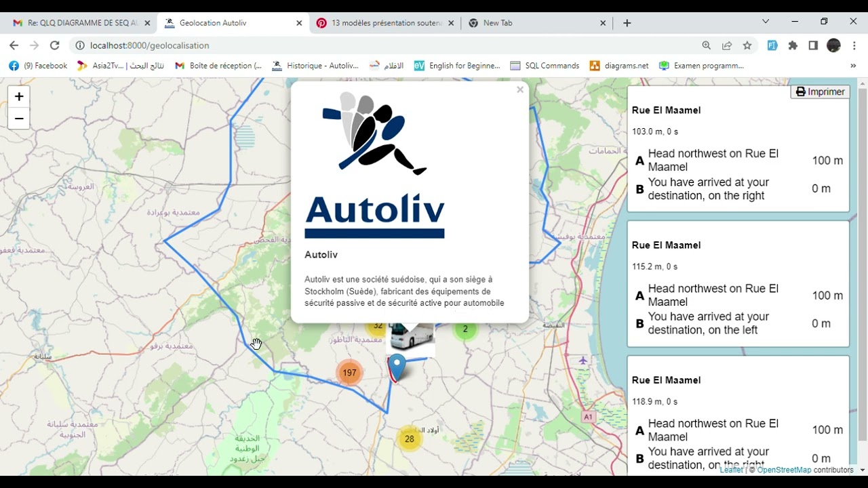Viewport: 868px width, 488px height.
Task: Select the route summary '115.2 m, 0 s'
Action: coord(654,266)
